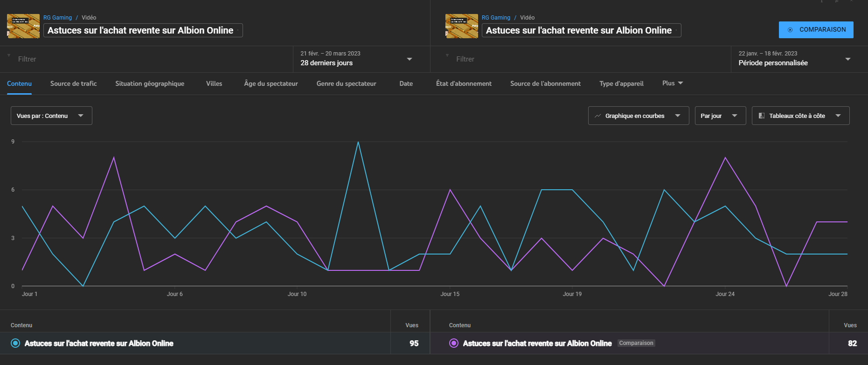Click the Jour 28 axis label

coord(838,294)
